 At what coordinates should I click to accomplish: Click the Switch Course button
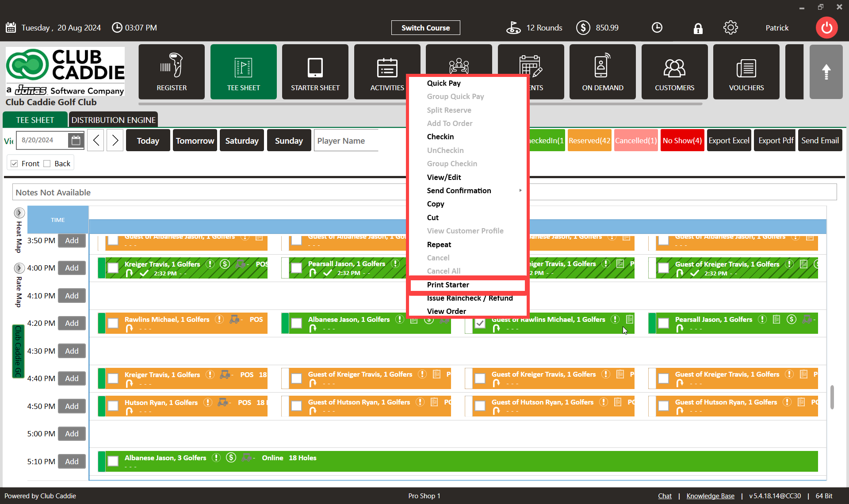(425, 28)
